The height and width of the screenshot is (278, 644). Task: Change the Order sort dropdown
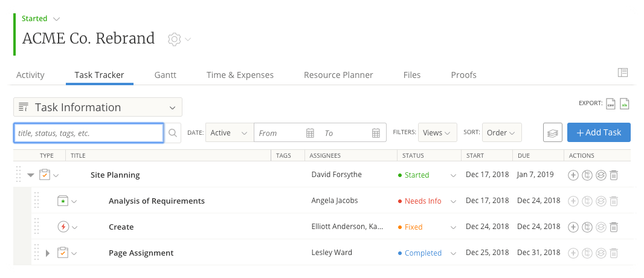pyautogui.click(x=501, y=133)
